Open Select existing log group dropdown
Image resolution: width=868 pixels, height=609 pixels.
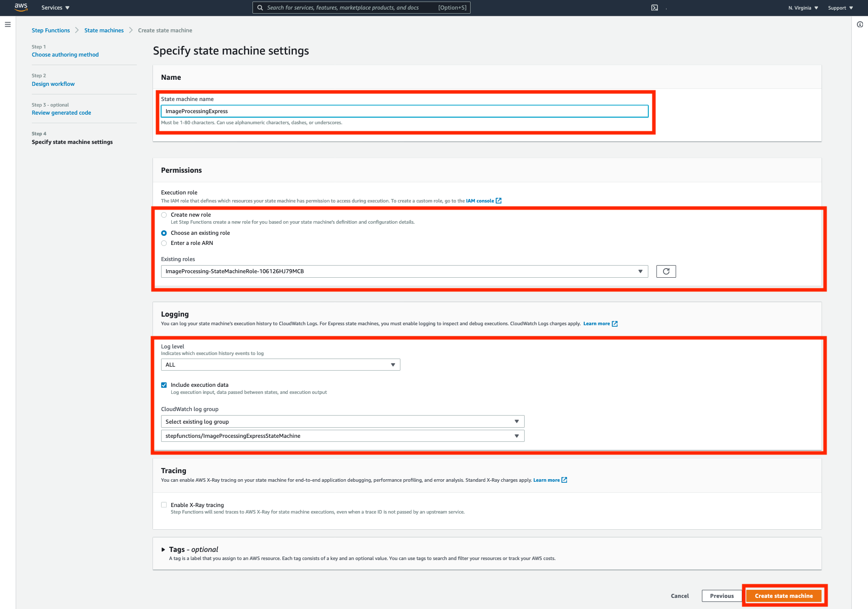click(x=342, y=422)
